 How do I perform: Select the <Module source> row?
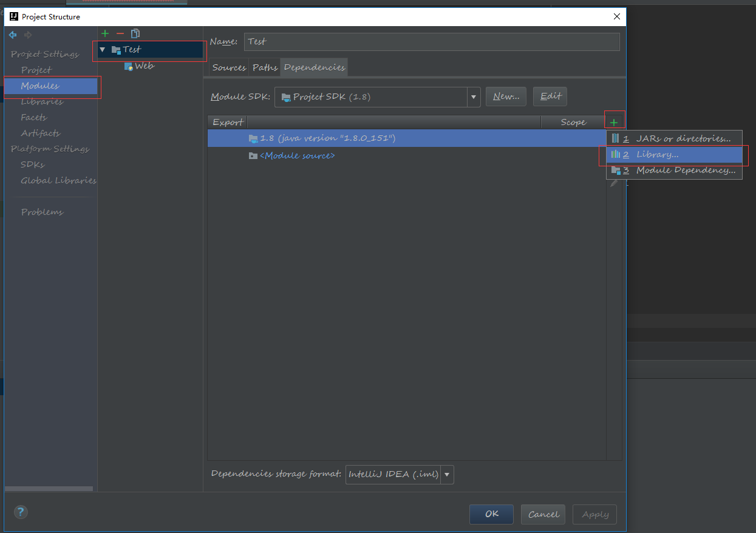407,155
